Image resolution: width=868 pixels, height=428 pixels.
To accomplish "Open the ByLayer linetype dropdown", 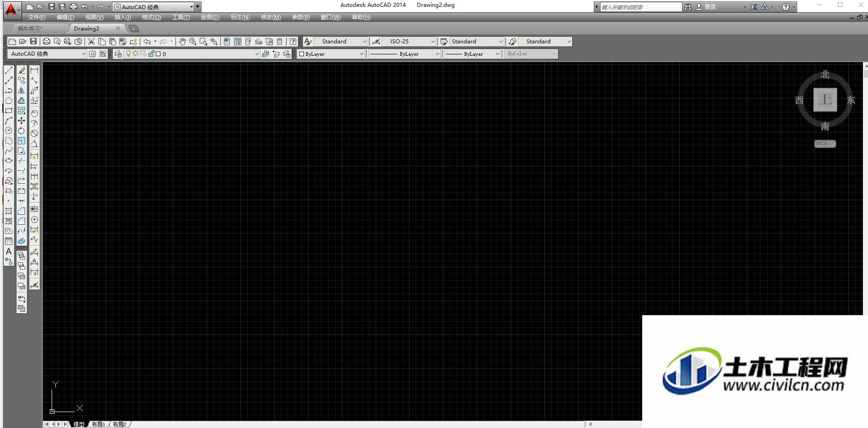I will [x=404, y=54].
